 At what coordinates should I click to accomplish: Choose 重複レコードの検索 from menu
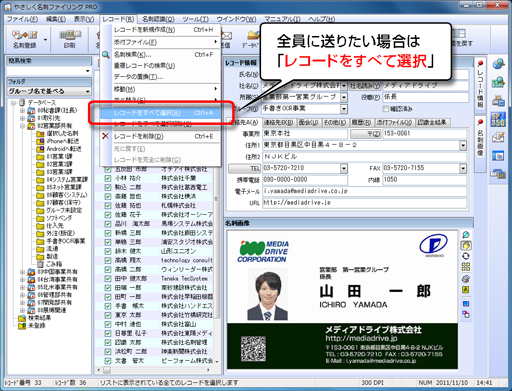pyautogui.click(x=161, y=66)
